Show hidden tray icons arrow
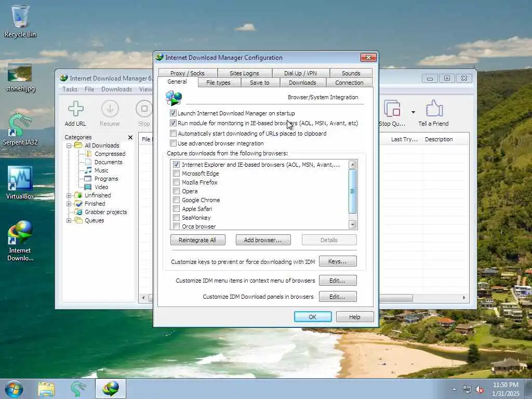This screenshot has width=532, height=399. [x=454, y=390]
